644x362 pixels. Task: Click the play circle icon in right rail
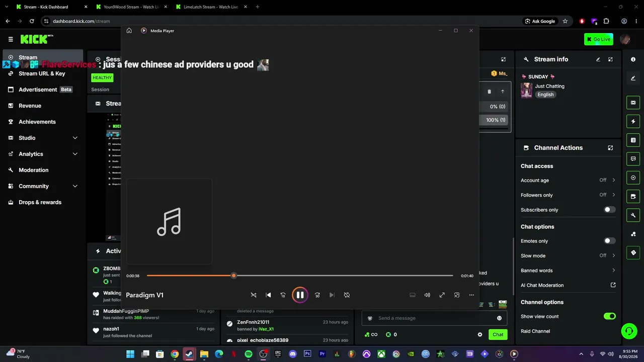click(633, 177)
